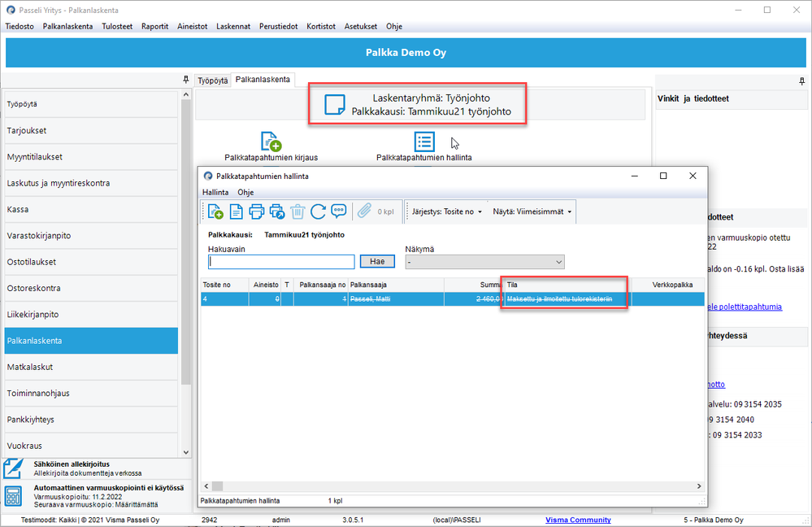Select the Palkanlaskenta tab

coord(263,79)
